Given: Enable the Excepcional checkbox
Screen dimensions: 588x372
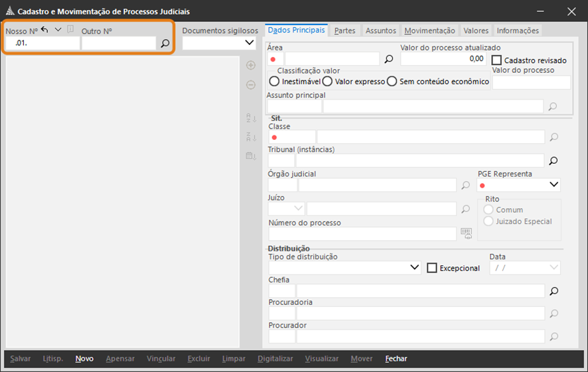Looking at the screenshot, I should [x=432, y=268].
